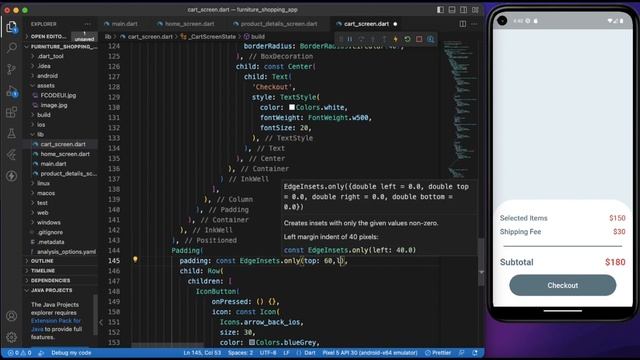Click the status bar feedback icon left of the bell

coord(462,353)
